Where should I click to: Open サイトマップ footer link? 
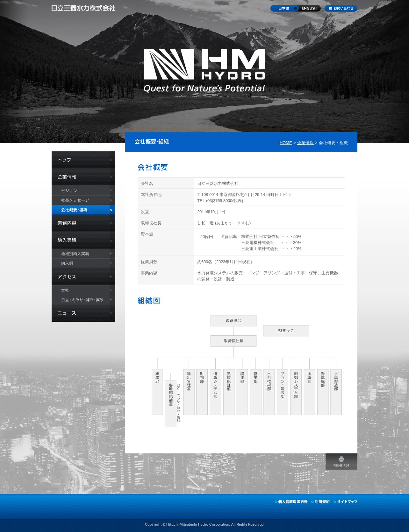pos(346,502)
